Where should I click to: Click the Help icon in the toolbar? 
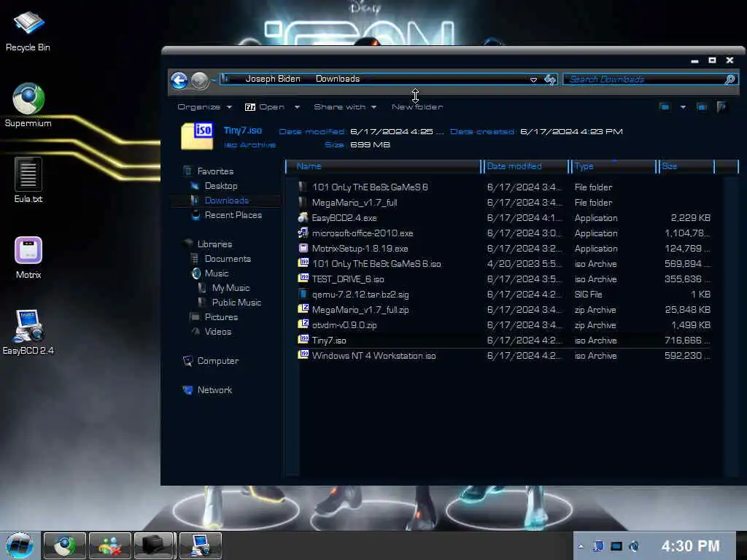pos(721,106)
